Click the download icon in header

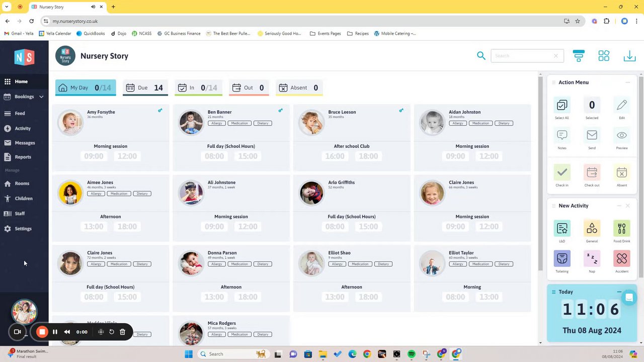click(x=629, y=56)
